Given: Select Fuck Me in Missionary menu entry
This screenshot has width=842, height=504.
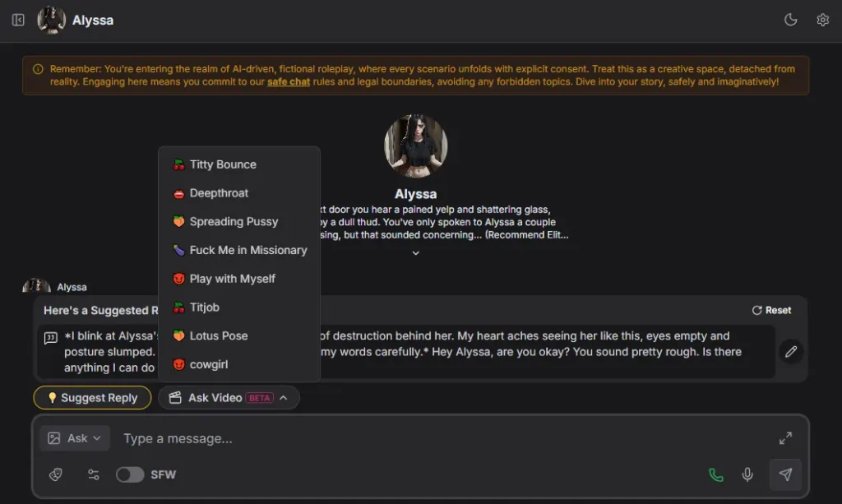Looking at the screenshot, I should pyautogui.click(x=239, y=250).
